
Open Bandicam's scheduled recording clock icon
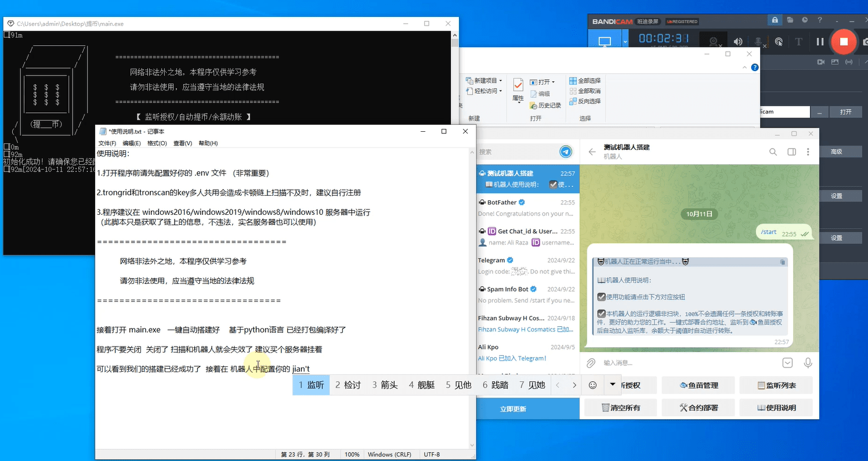tap(805, 20)
